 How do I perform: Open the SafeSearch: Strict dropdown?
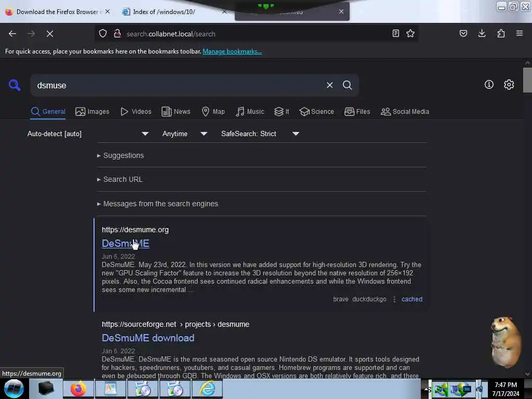point(260,134)
